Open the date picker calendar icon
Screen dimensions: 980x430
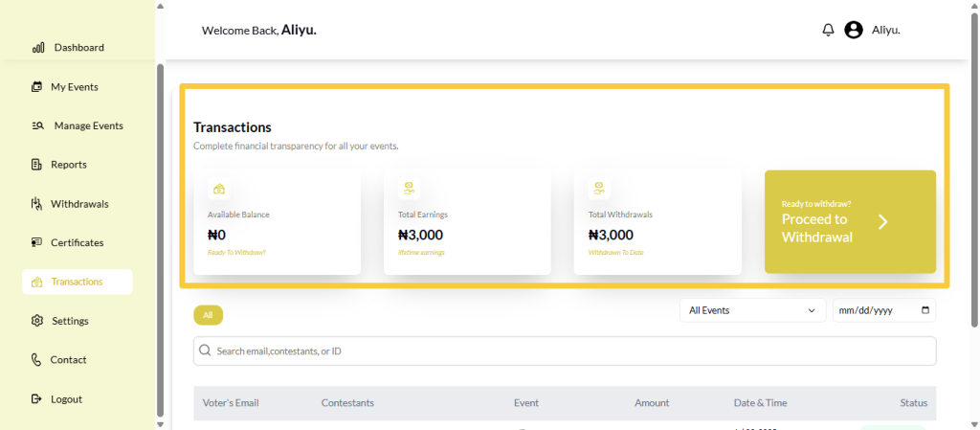pos(924,310)
